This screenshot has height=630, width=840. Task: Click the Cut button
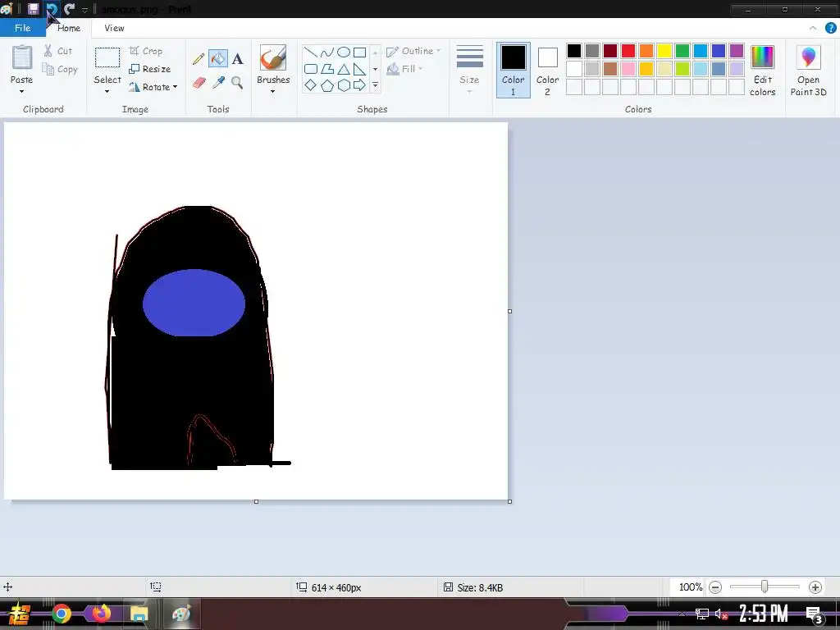58,51
